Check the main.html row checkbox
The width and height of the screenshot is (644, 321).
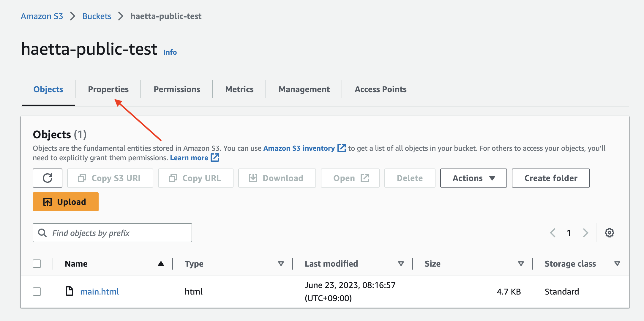click(37, 292)
